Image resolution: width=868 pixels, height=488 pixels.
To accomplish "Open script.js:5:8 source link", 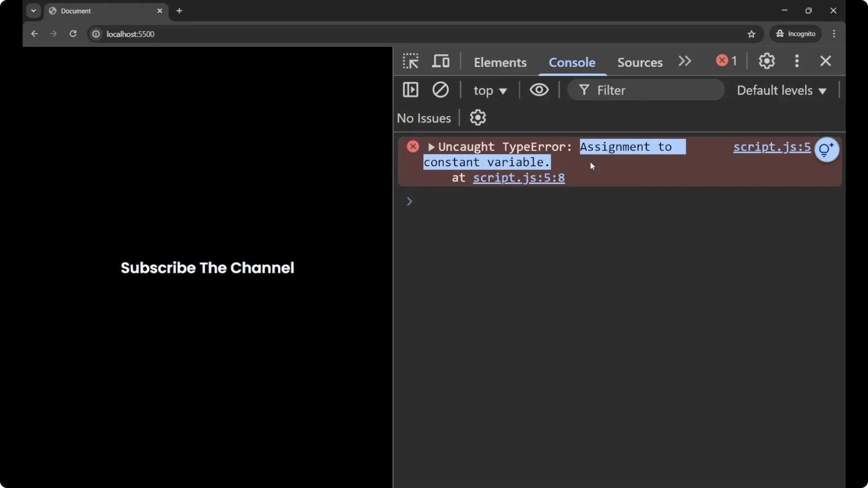I will pos(519,178).
